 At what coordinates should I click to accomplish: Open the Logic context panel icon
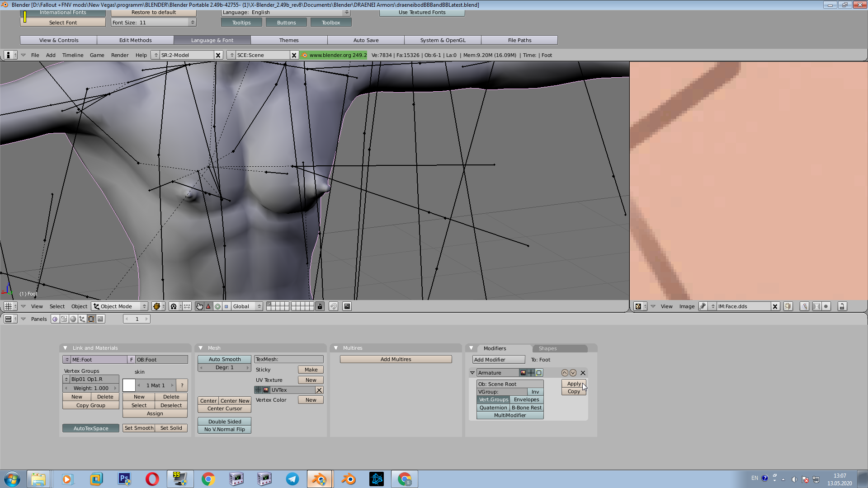[x=55, y=319]
